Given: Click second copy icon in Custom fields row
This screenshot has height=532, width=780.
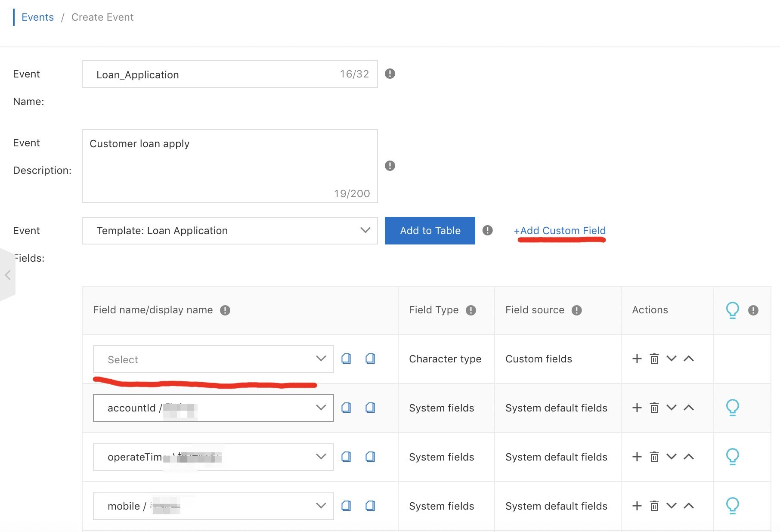Looking at the screenshot, I should coord(370,359).
